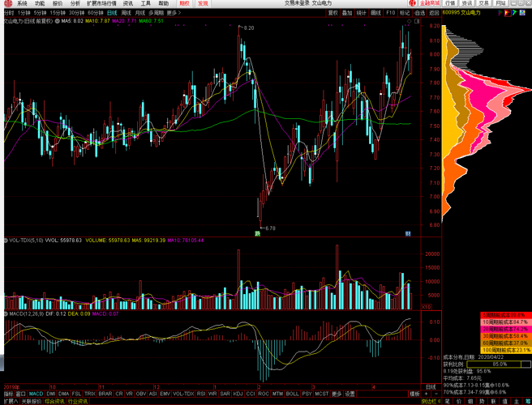The image size is (532, 405).
Task: Click the green 跌 marker below the chart
Action: (x=258, y=233)
